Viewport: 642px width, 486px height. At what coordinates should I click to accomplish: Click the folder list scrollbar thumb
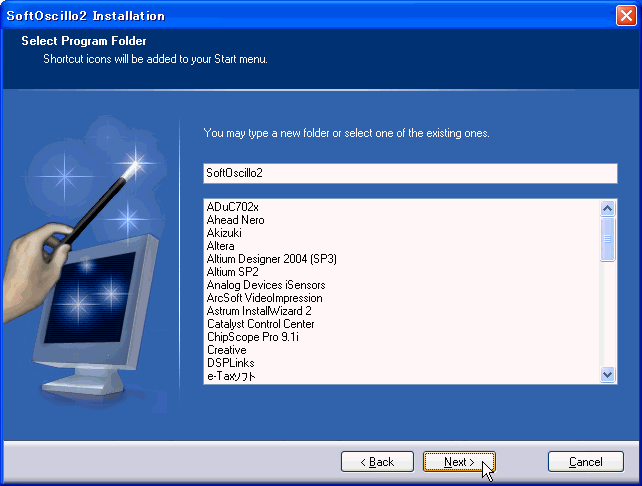(x=608, y=239)
